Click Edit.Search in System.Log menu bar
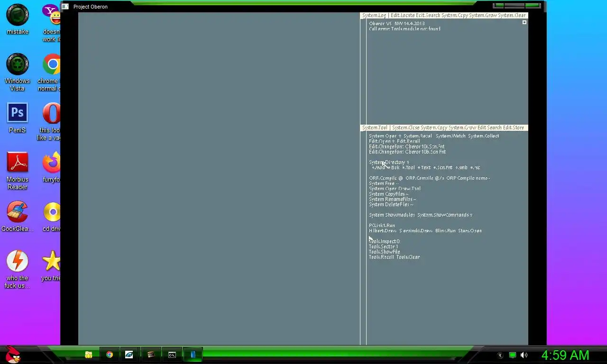The height and width of the screenshot is (364, 607). 428,15
